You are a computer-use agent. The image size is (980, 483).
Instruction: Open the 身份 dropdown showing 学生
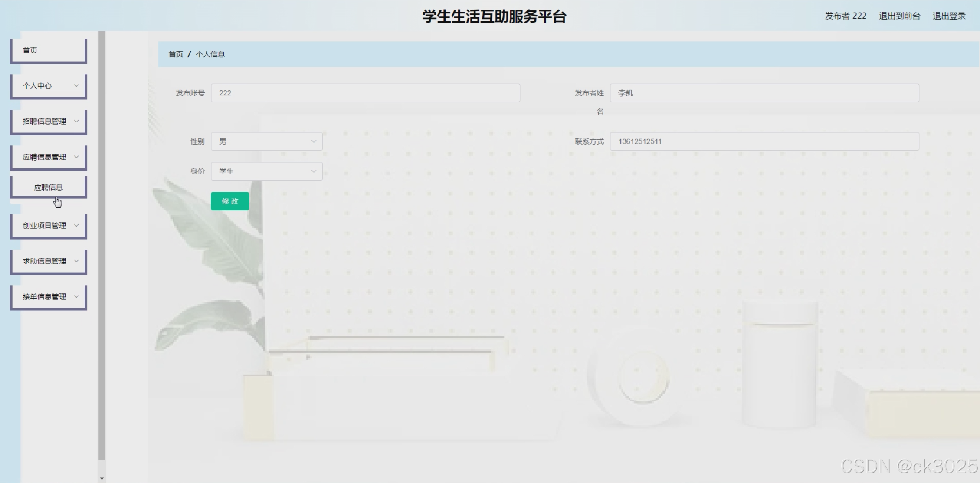click(x=266, y=171)
